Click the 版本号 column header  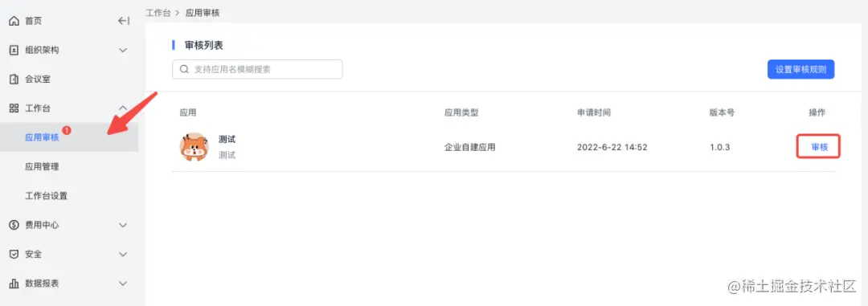pos(723,113)
